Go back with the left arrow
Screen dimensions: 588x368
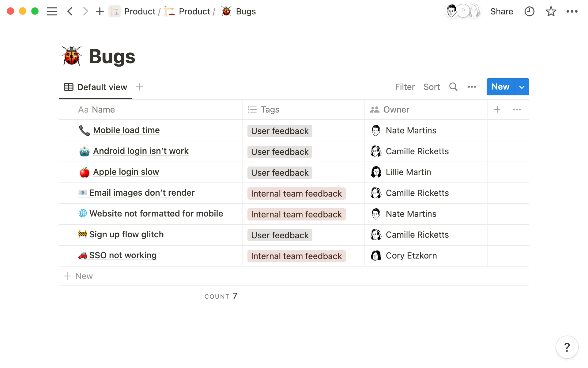pyautogui.click(x=70, y=12)
